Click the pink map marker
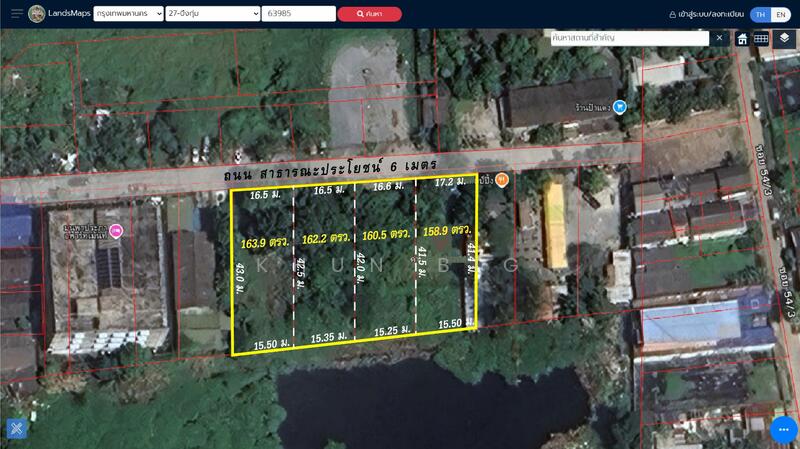Image resolution: width=800 pixels, height=449 pixels. pyautogui.click(x=116, y=232)
